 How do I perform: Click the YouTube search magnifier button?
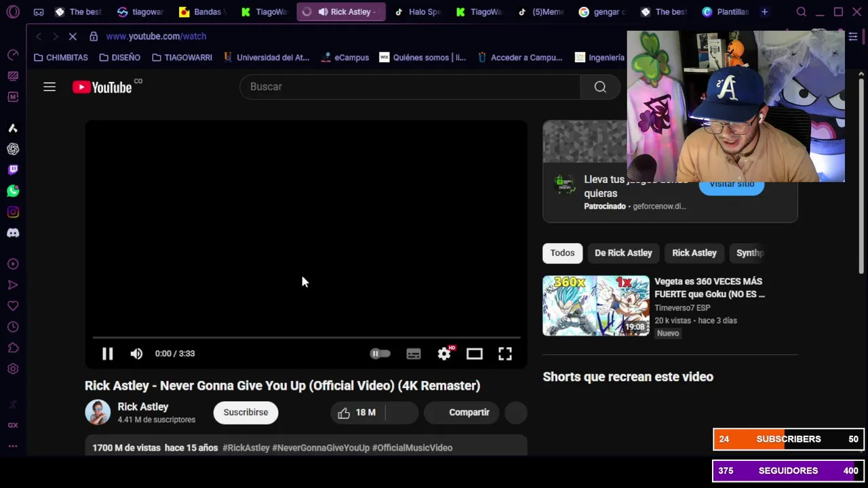(x=600, y=87)
